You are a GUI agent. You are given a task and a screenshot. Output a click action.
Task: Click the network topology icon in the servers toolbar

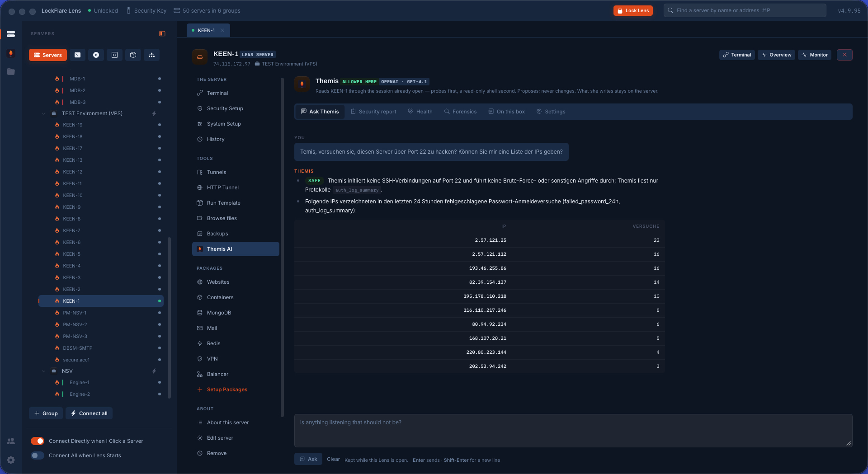pos(152,55)
